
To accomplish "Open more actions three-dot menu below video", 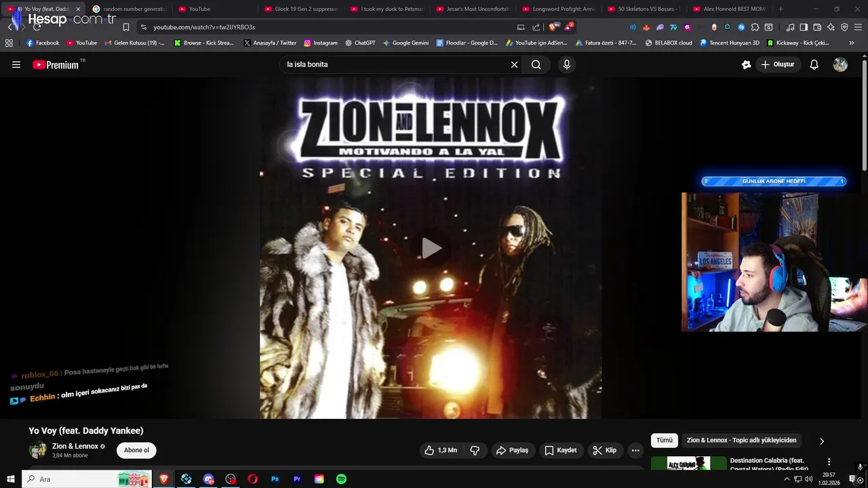I will point(635,450).
